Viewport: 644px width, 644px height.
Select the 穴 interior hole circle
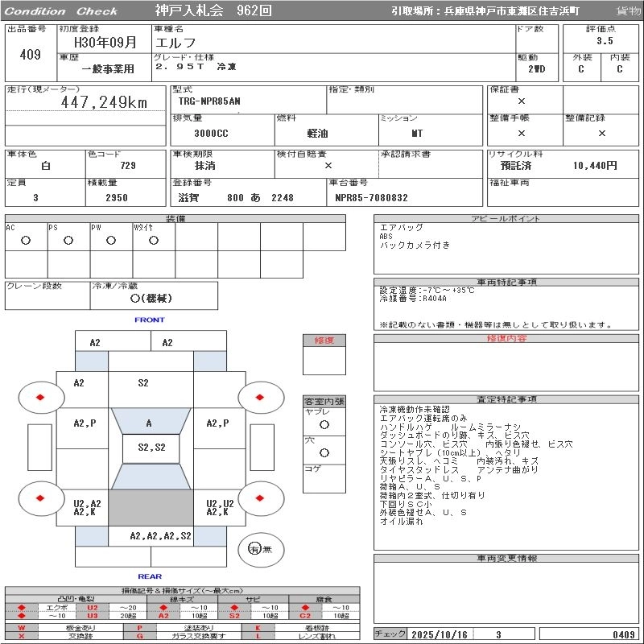tap(324, 453)
